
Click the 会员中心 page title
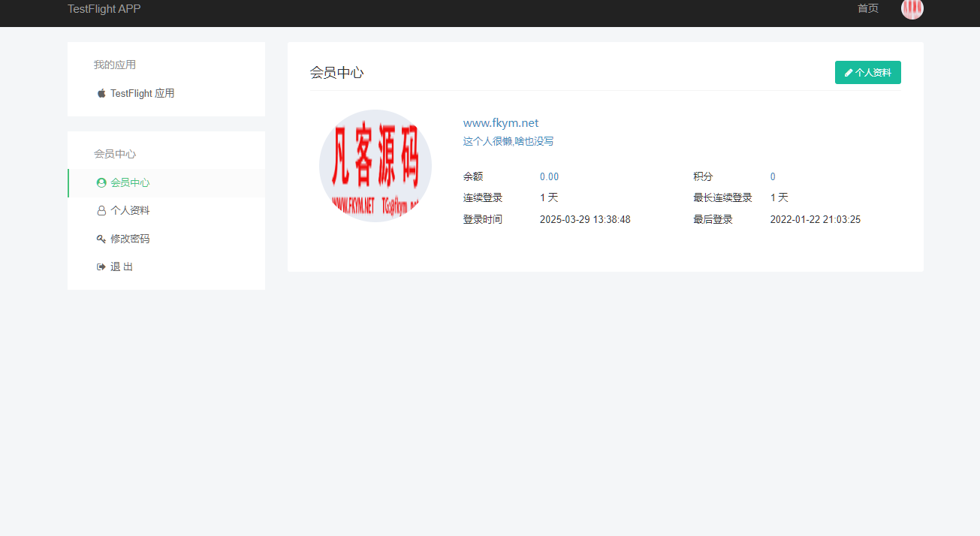tap(337, 73)
